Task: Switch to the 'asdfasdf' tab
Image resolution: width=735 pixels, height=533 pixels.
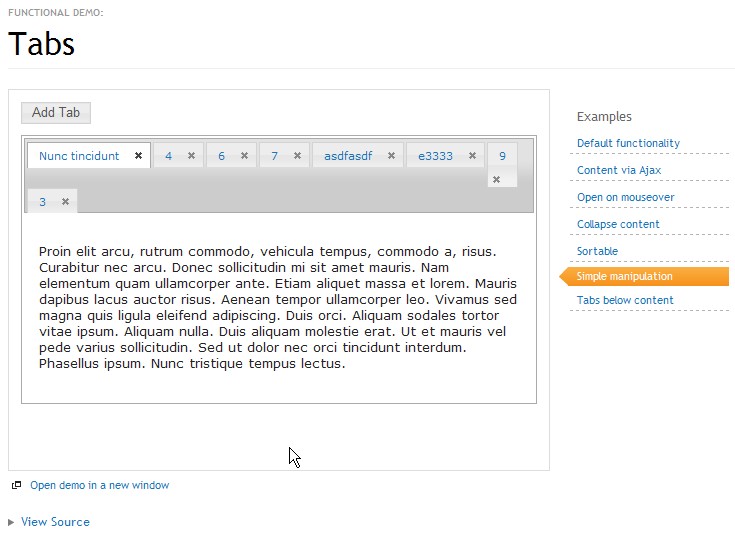Action: tap(347, 156)
